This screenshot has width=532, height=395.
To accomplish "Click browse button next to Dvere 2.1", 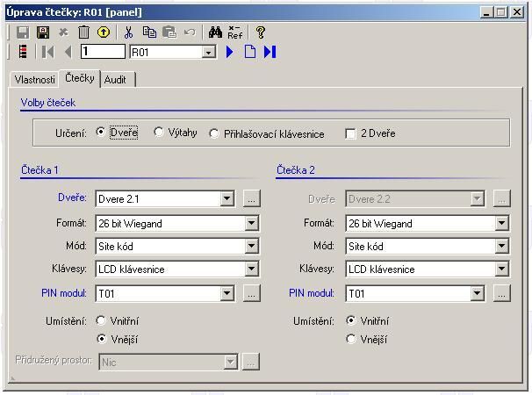I will 251,199.
